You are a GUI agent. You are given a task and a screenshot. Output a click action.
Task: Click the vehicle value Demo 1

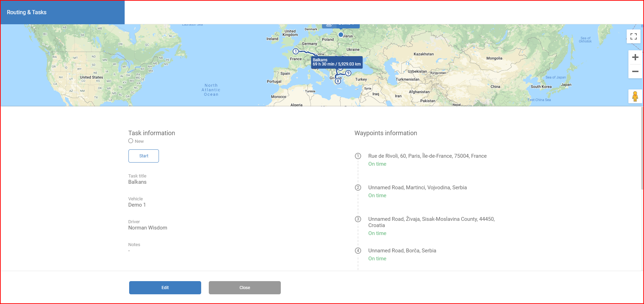coord(137,205)
